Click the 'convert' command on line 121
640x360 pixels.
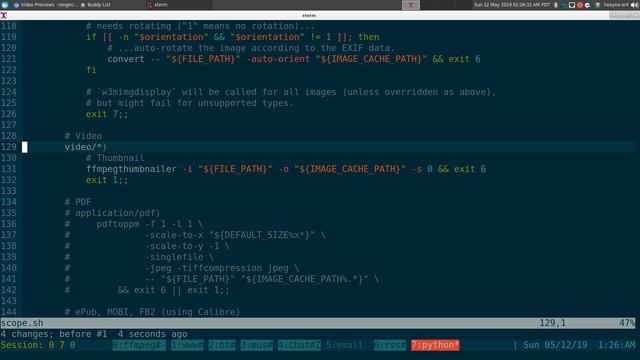click(126, 59)
